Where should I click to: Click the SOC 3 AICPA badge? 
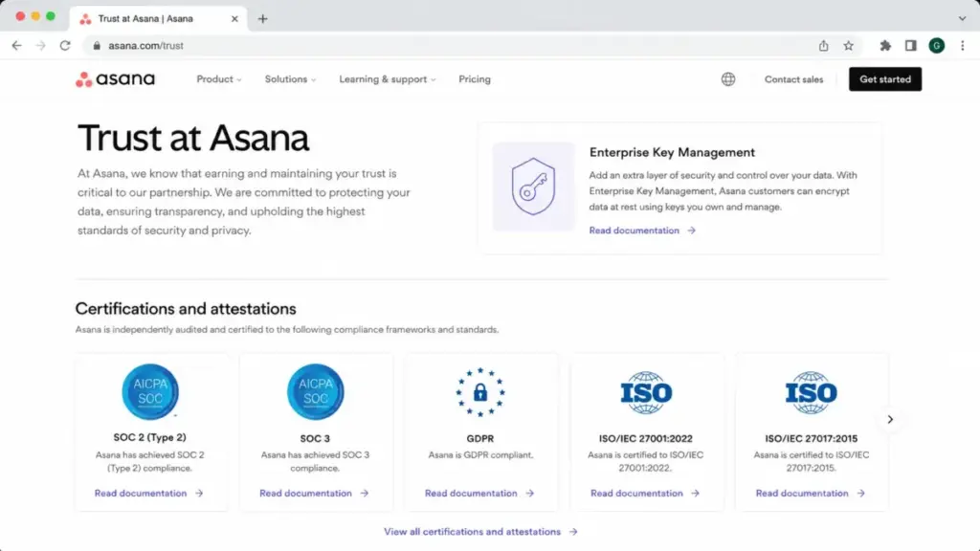point(315,391)
